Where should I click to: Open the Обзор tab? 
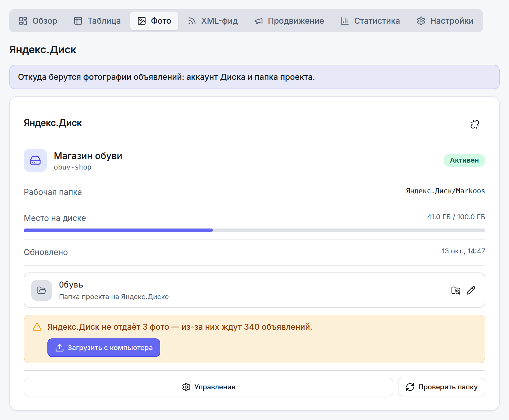coord(38,21)
